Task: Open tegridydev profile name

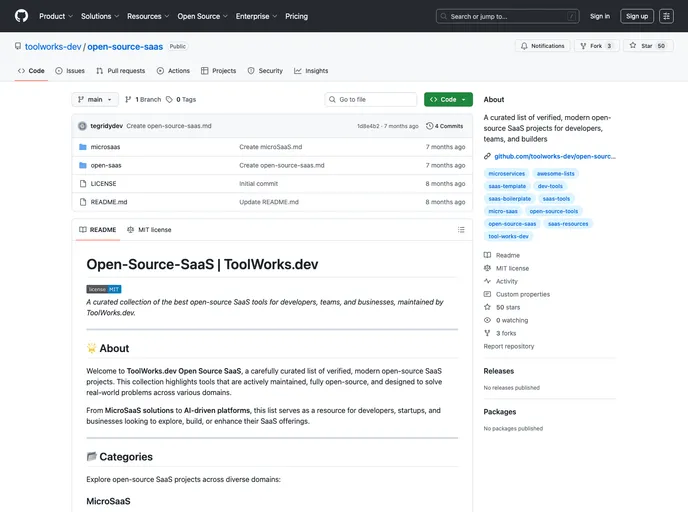Action: [107, 126]
